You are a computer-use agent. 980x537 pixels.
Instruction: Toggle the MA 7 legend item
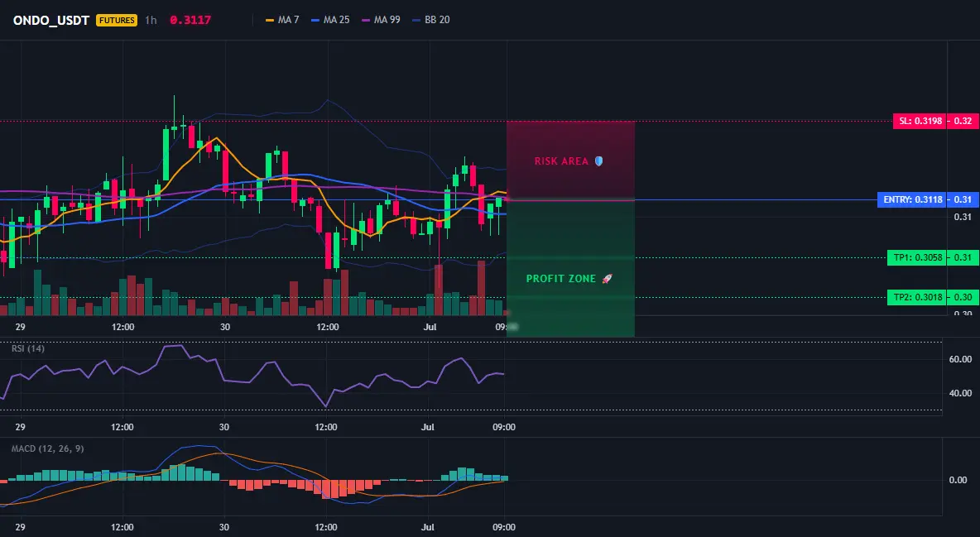coord(282,20)
